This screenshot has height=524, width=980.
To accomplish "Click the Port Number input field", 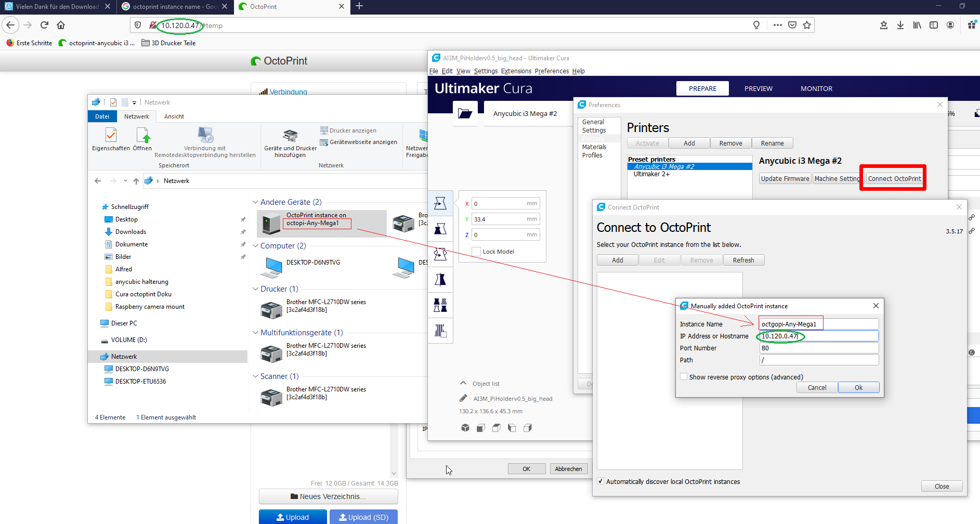I will [818, 348].
